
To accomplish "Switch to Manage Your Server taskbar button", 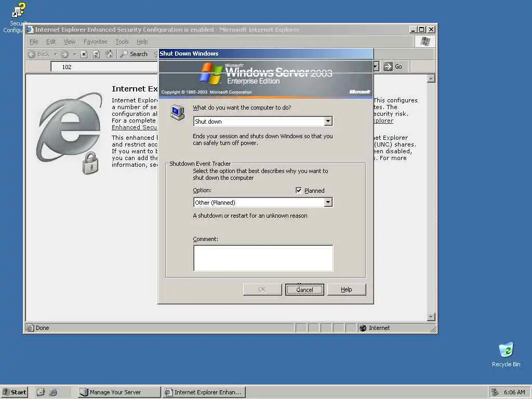I will click(119, 392).
